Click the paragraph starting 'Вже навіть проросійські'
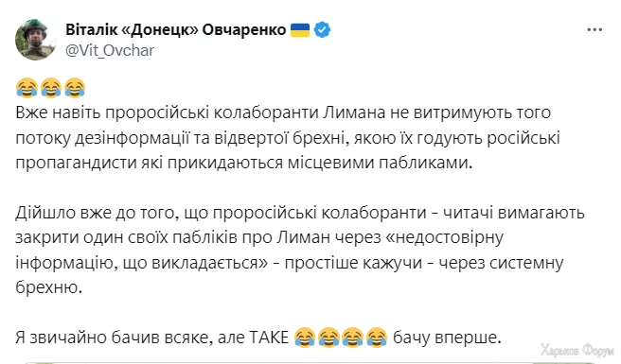The width and height of the screenshot is (621, 364). pos(288,138)
